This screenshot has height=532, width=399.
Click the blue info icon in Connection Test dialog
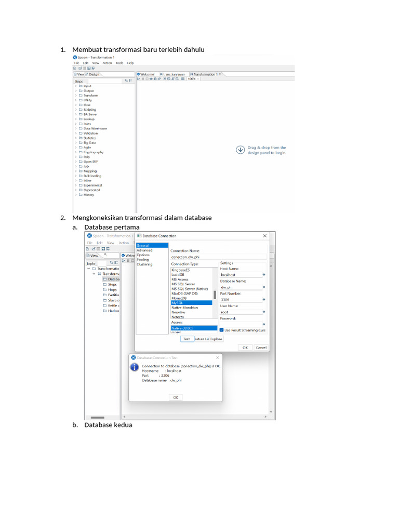click(135, 367)
